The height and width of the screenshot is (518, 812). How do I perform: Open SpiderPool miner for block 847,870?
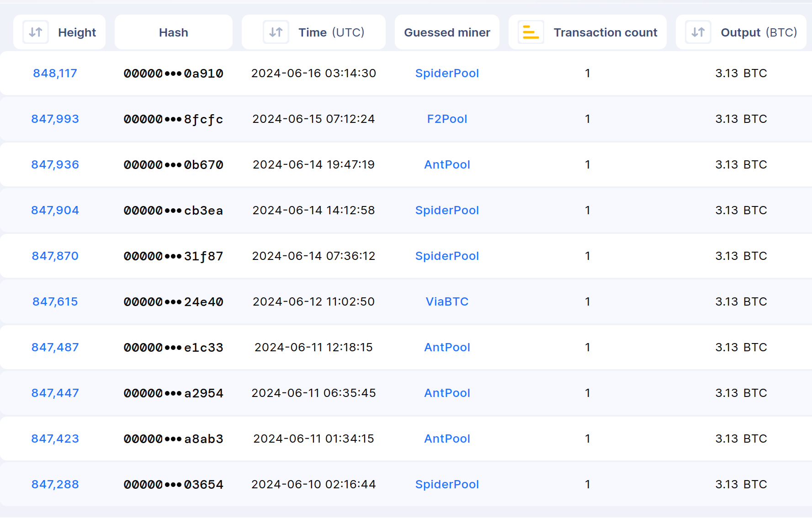pyautogui.click(x=447, y=256)
